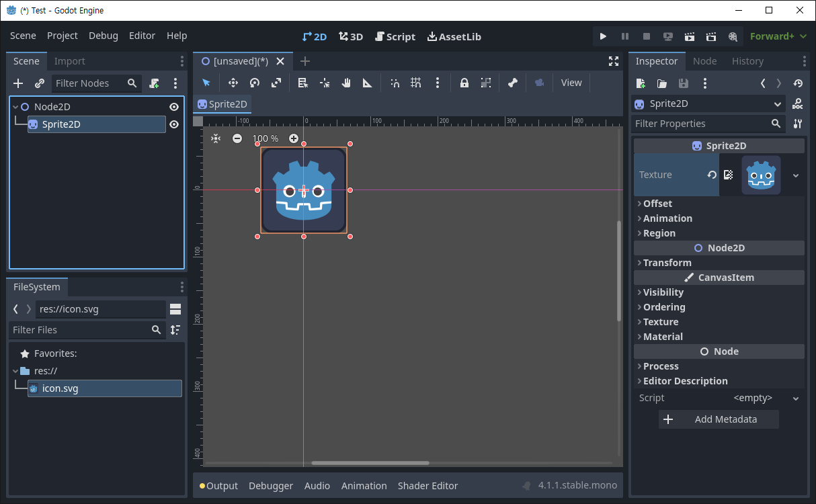Collapse the Node2D tree item
Viewport: 816px width, 504px height.
pos(15,107)
